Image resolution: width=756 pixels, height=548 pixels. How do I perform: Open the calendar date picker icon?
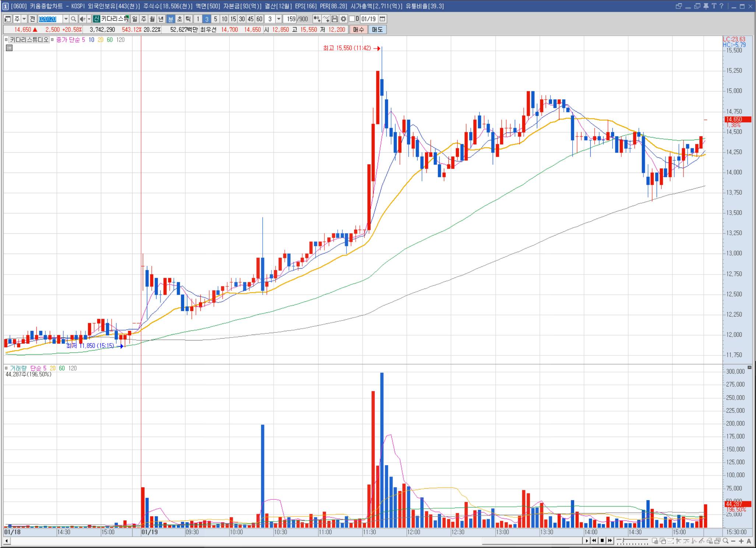coord(382,19)
